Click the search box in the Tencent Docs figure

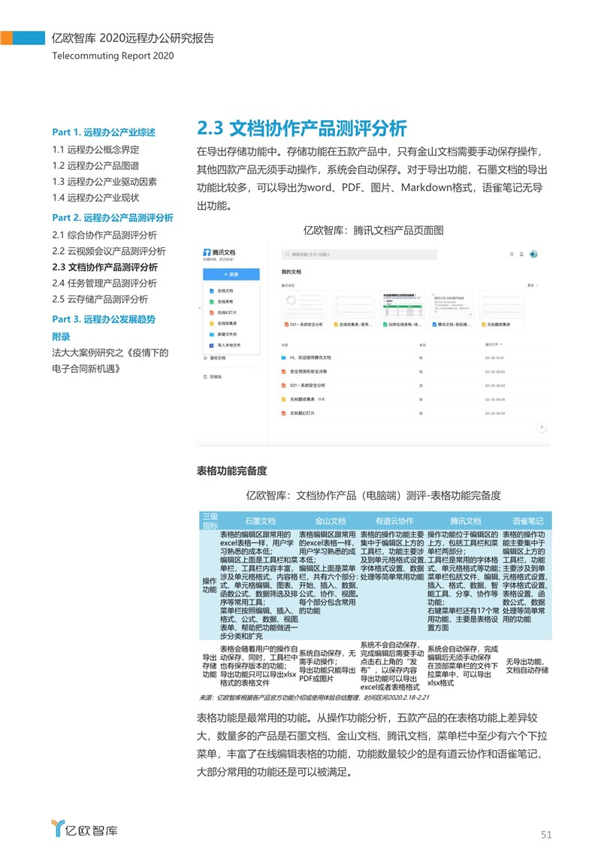click(x=359, y=254)
